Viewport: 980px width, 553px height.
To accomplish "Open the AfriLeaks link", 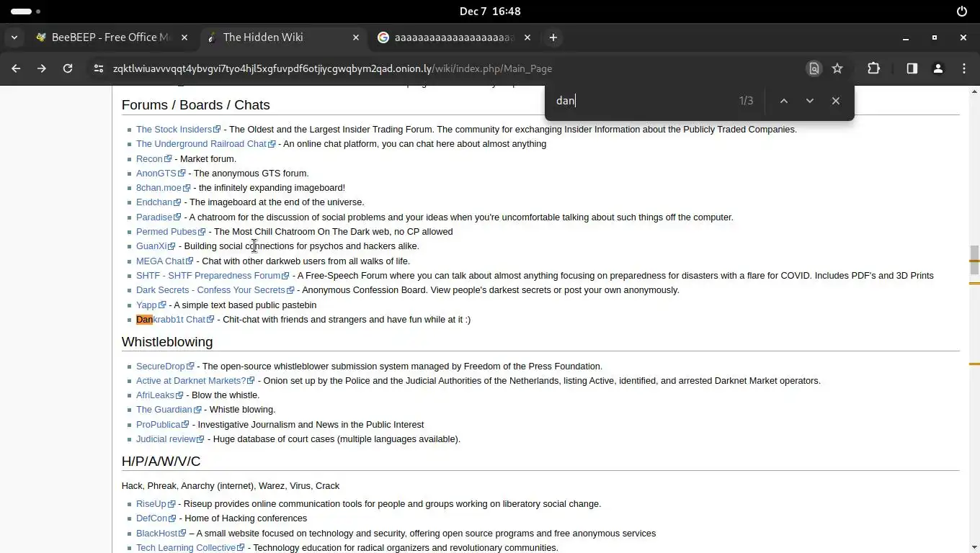I will point(159,395).
